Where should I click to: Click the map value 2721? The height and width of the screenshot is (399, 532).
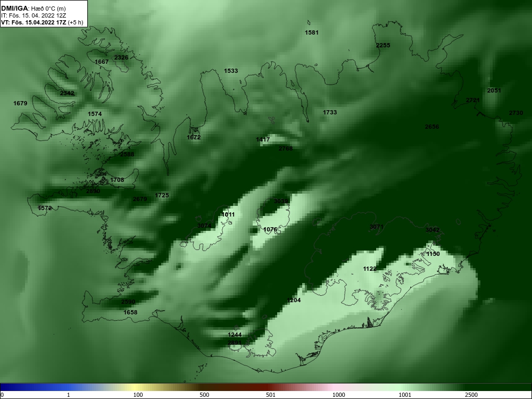pyautogui.click(x=472, y=101)
